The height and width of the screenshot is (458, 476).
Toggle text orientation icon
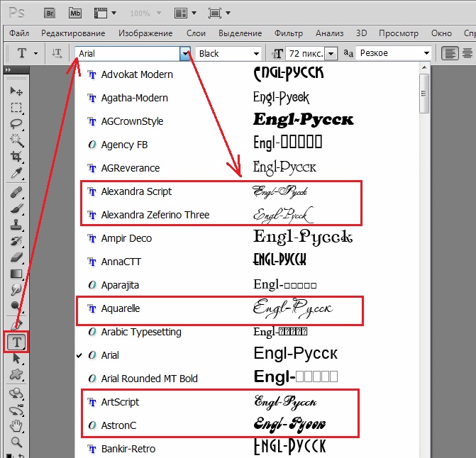point(57,53)
